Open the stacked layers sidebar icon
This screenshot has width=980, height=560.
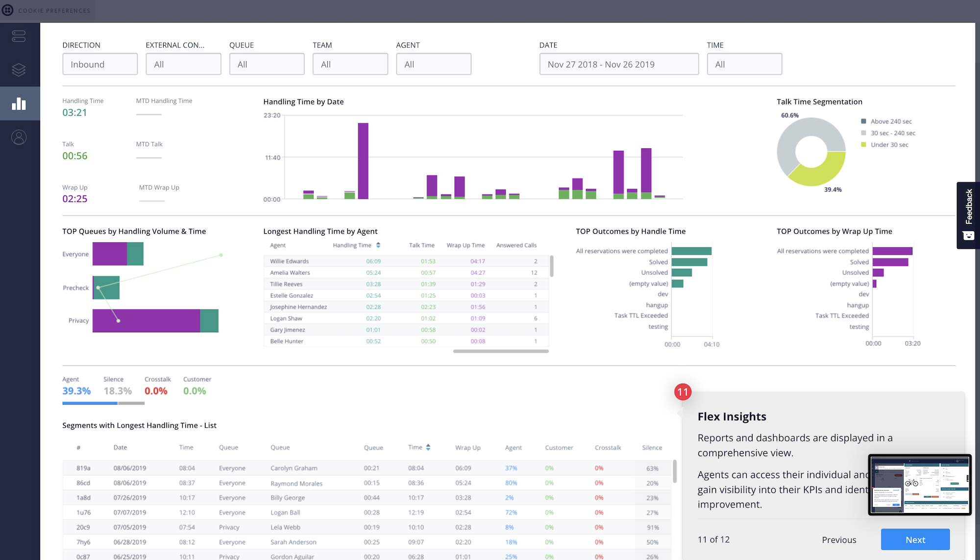point(19,70)
